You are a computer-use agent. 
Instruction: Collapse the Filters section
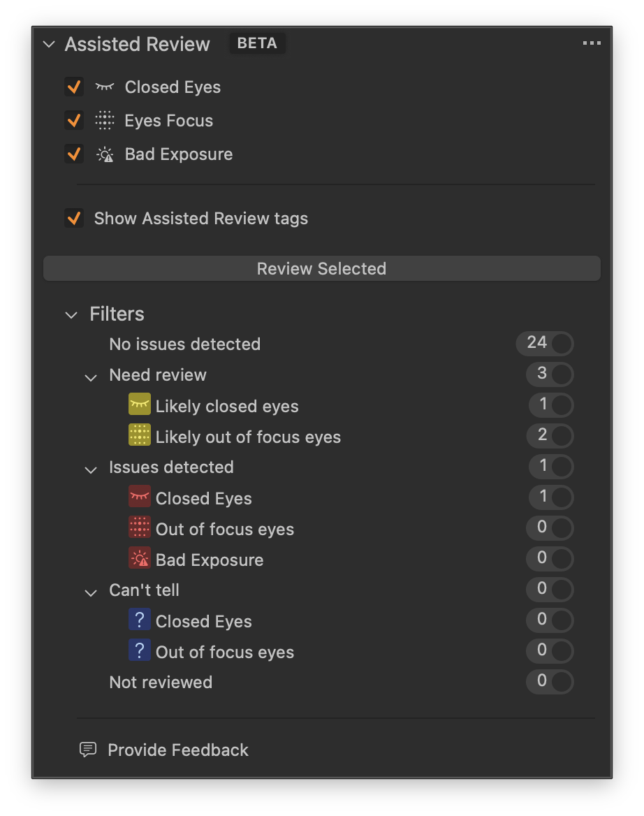(71, 315)
